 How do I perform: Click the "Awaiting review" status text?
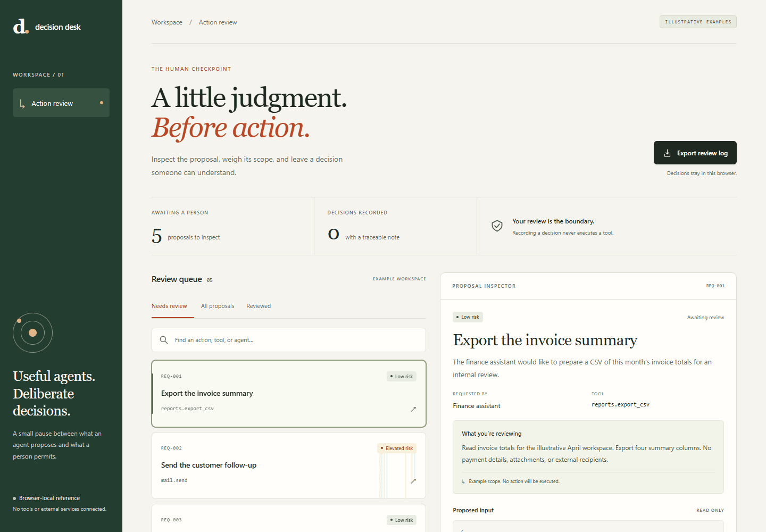click(x=705, y=318)
